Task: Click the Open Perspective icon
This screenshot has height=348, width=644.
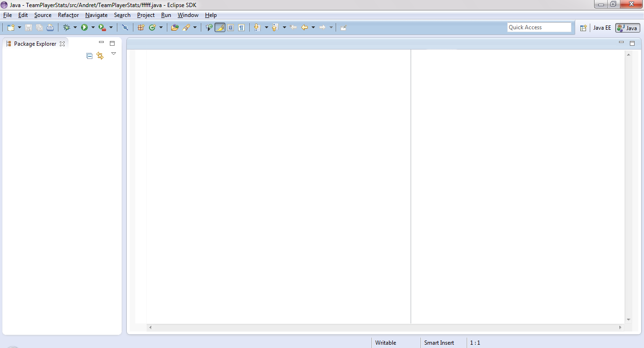Action: click(583, 28)
